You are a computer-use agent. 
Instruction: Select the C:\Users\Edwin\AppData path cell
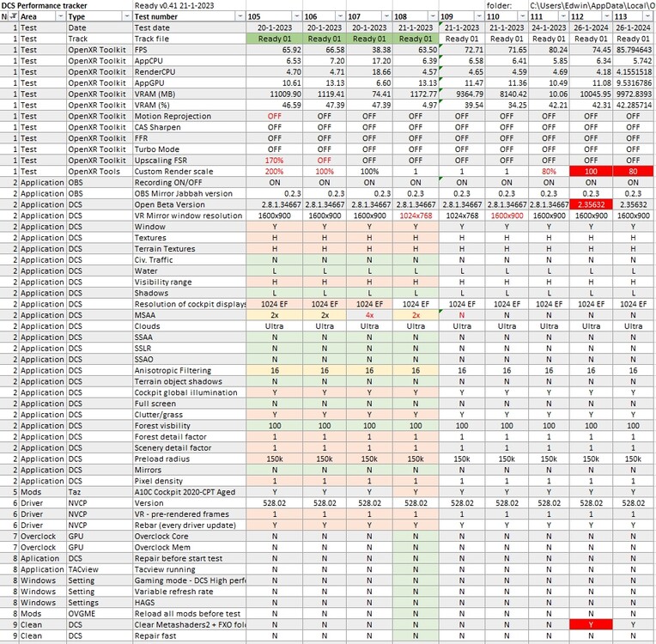click(592, 5)
